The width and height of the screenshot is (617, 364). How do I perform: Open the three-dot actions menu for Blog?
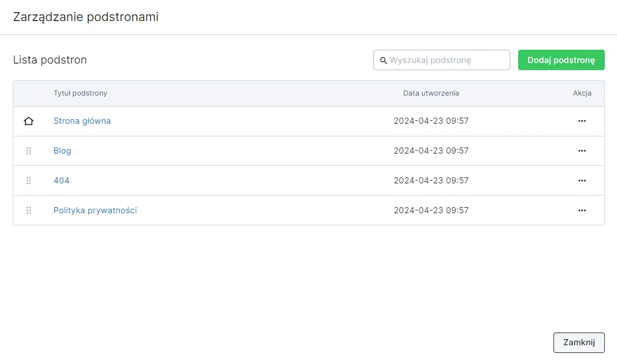click(x=582, y=151)
